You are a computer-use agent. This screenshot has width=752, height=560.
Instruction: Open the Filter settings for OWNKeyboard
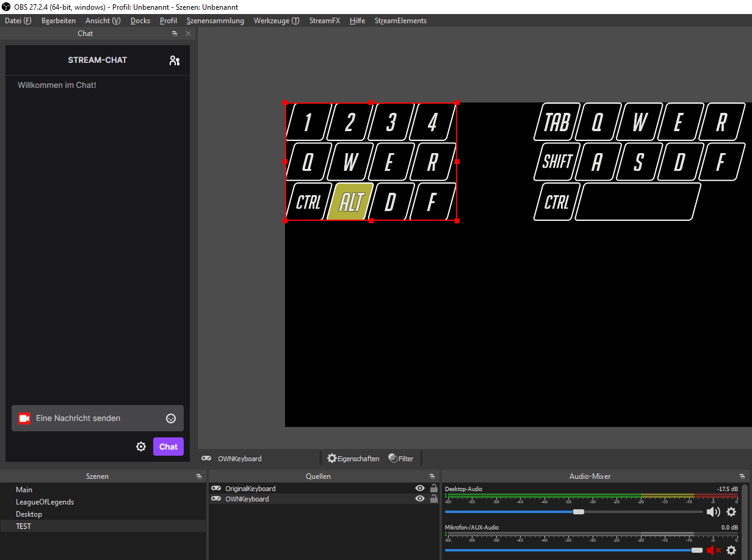point(401,458)
